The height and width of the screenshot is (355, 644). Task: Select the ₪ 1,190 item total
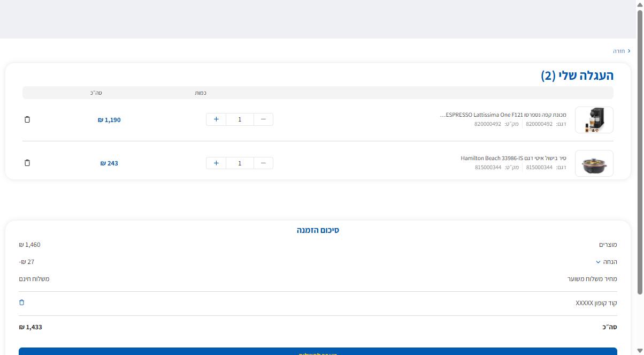[x=109, y=120]
